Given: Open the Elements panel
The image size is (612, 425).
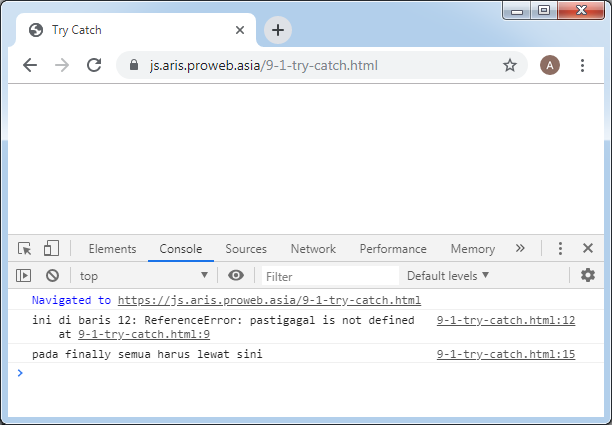Looking at the screenshot, I should 112,249.
